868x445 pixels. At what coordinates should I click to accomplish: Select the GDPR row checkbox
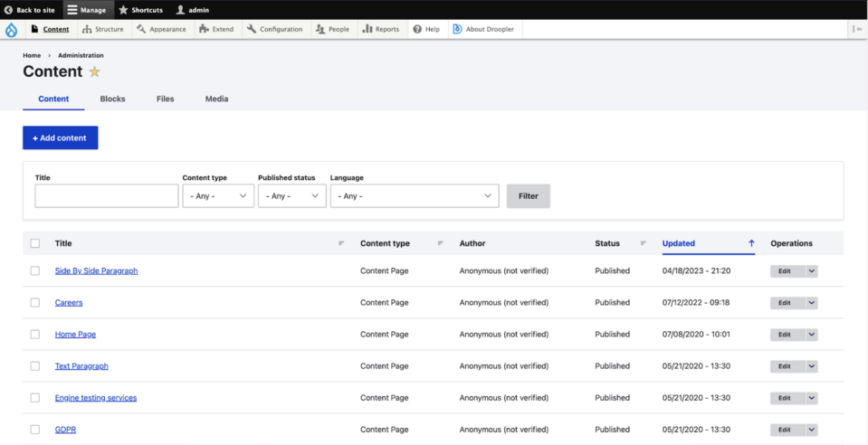click(35, 430)
